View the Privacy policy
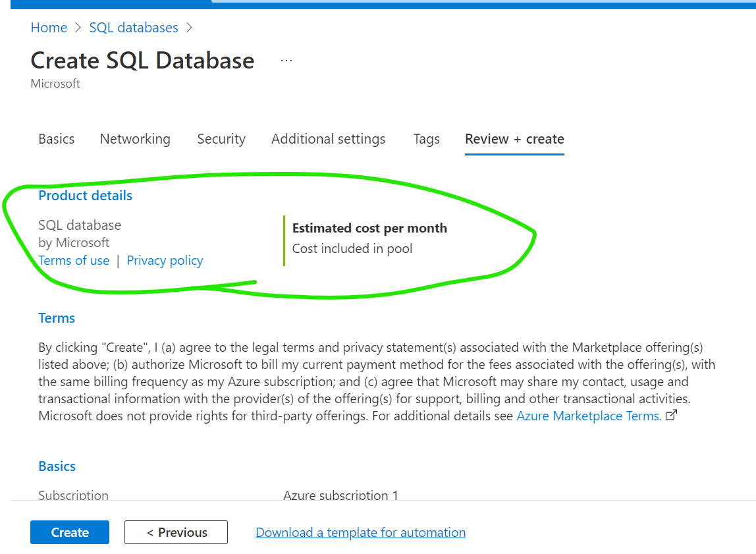The height and width of the screenshot is (554, 756). coord(165,260)
